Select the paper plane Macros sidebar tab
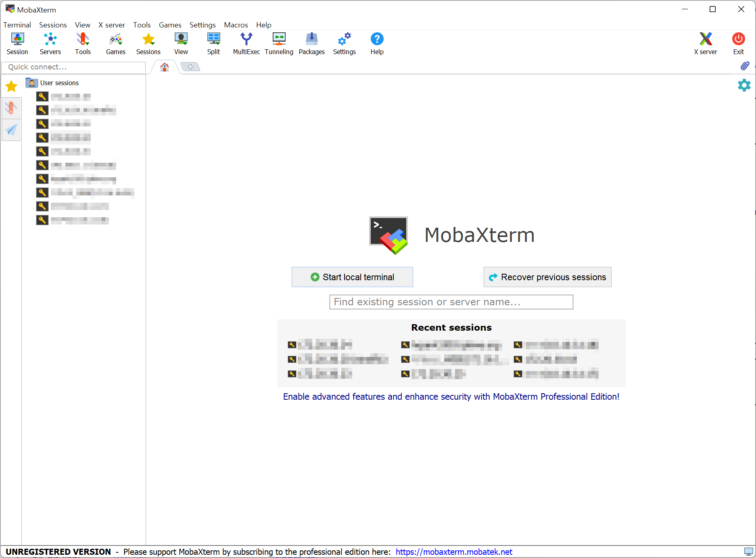Viewport: 756px width, 558px height. coord(11,130)
